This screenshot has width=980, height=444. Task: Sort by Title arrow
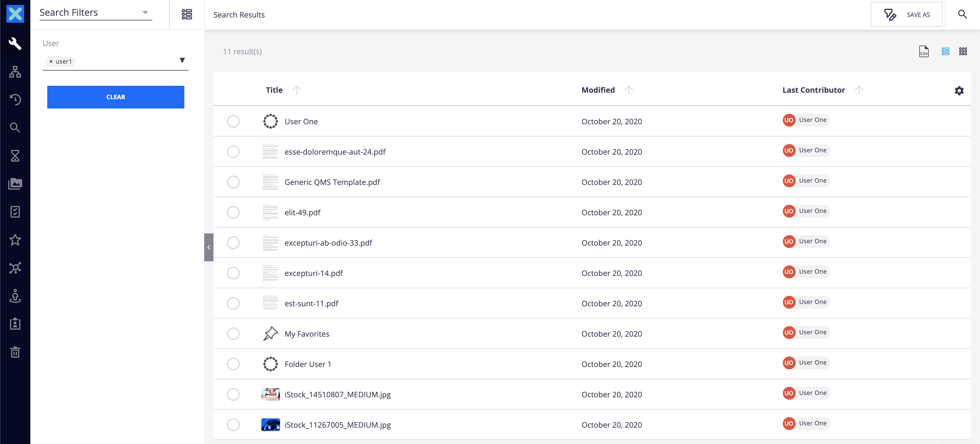[297, 90]
